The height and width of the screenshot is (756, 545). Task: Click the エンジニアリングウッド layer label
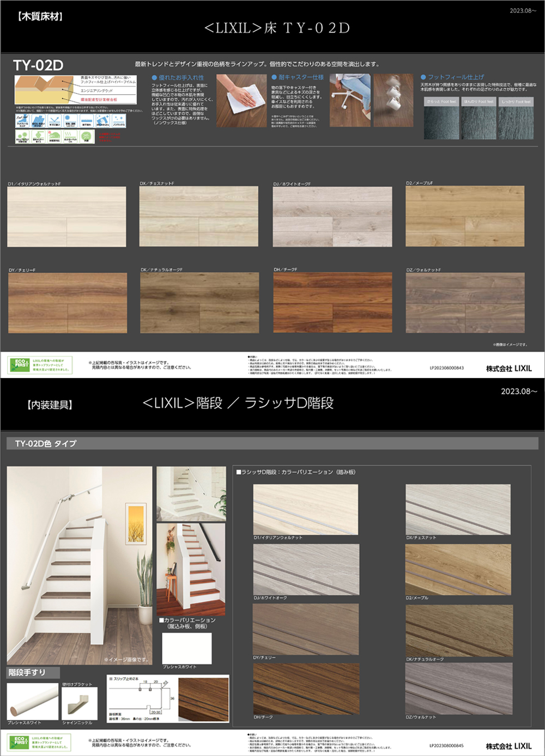tap(96, 90)
